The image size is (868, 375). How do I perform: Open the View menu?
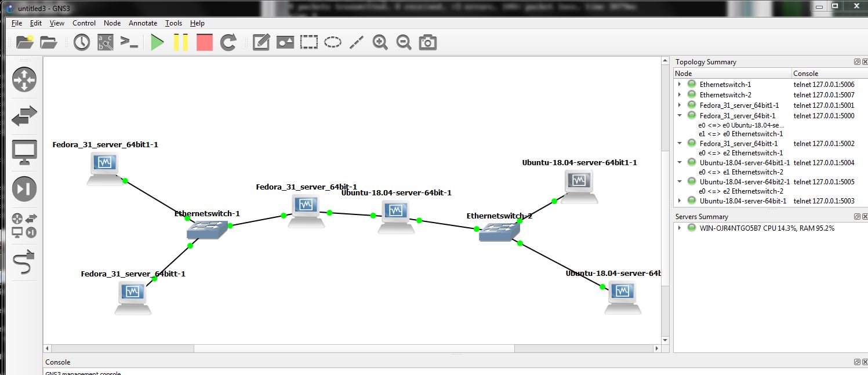[57, 23]
